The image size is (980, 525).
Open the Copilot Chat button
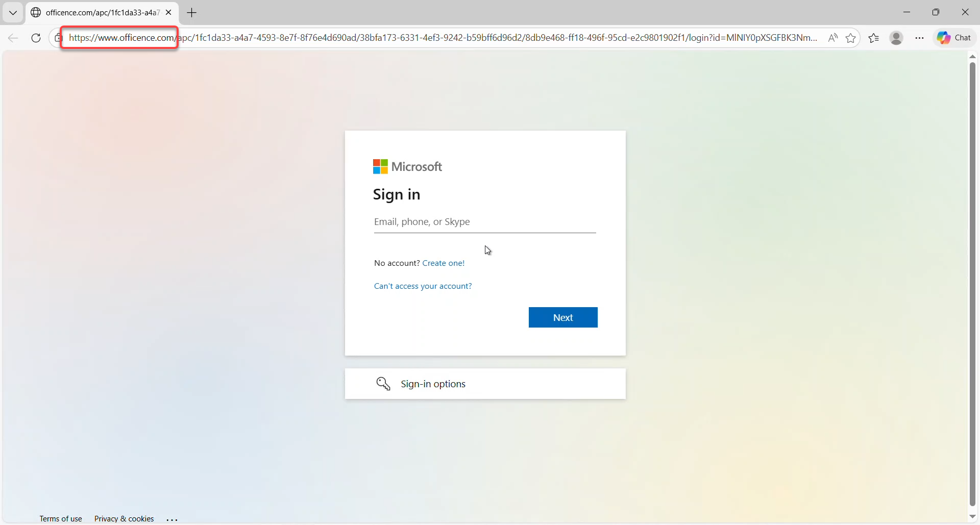tap(955, 38)
